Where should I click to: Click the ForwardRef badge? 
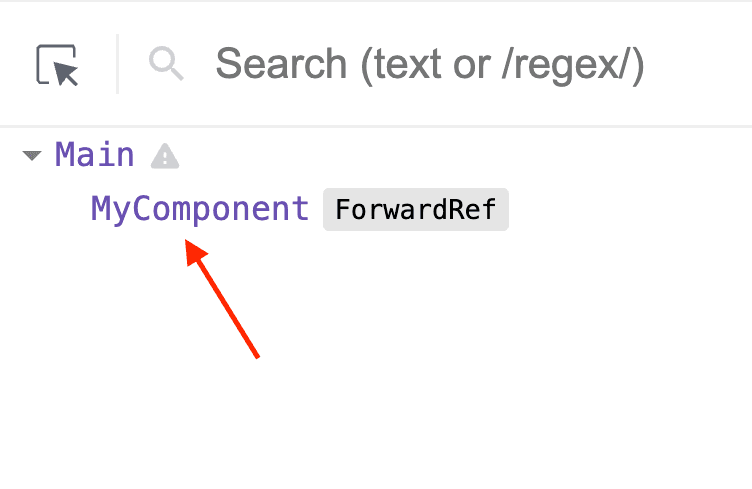[x=415, y=210]
